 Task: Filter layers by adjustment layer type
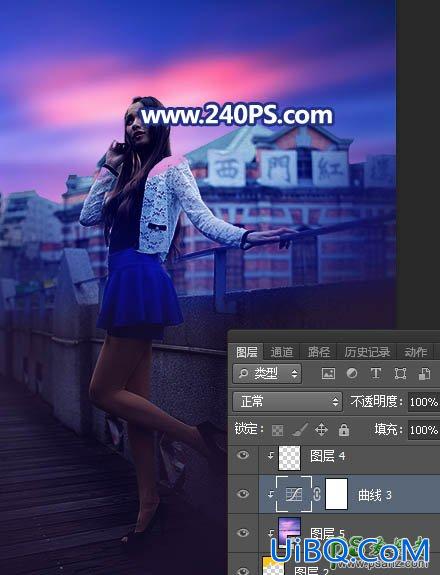click(352, 374)
